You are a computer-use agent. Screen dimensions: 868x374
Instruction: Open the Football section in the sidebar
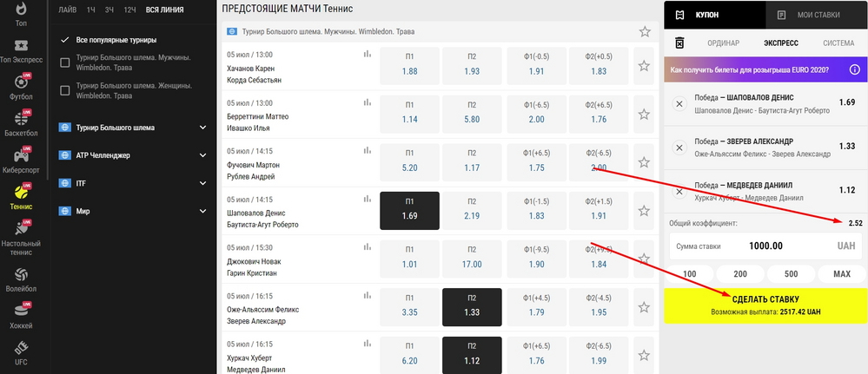pos(21,85)
